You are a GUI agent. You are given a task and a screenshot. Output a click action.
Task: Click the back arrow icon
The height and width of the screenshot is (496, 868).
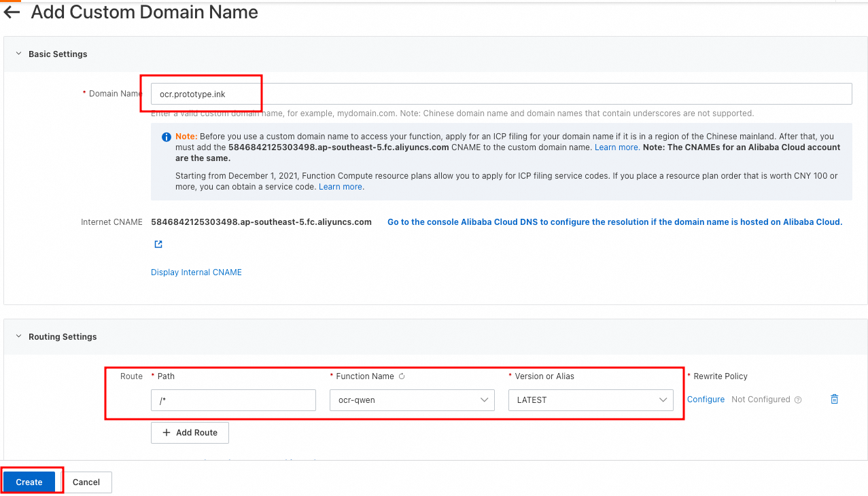[12, 12]
